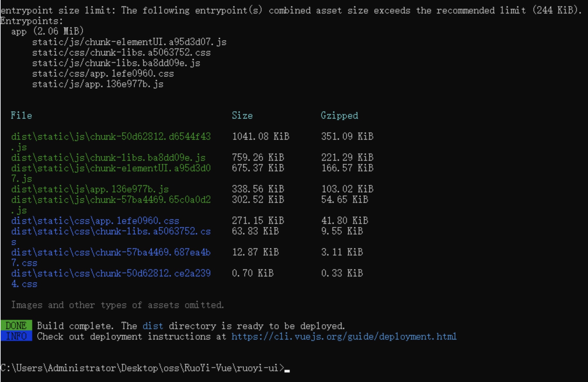Click the blue 'dist' word in build message

153,326
